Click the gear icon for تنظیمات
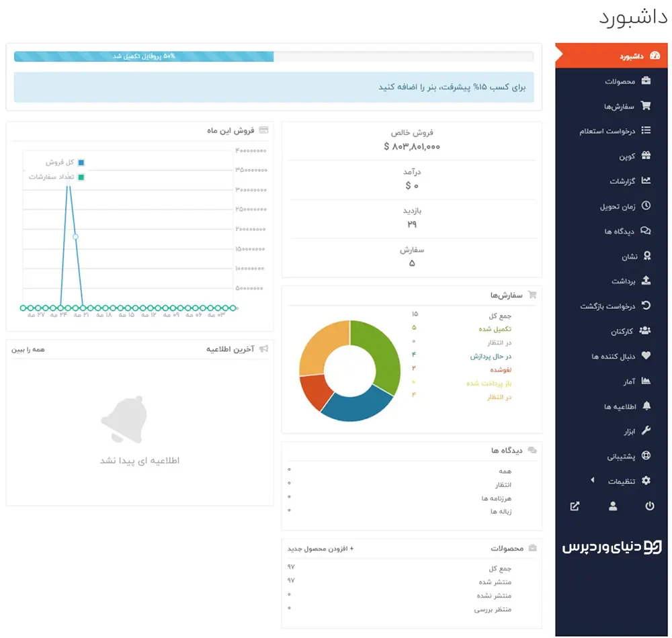Image resolution: width=672 pixels, height=638 pixels. [x=646, y=480]
